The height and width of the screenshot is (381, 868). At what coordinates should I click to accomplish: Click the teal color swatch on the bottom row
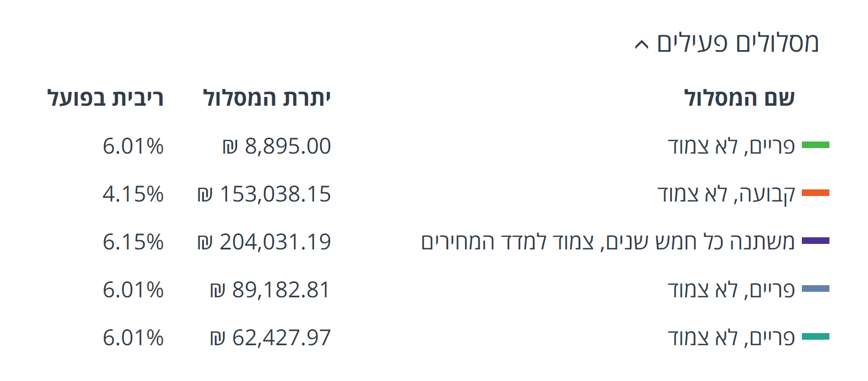[816, 337]
